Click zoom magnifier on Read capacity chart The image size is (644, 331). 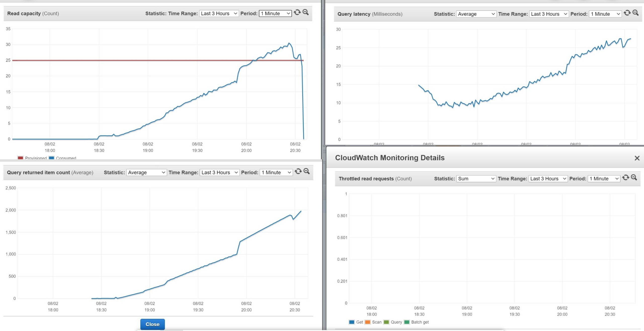tap(305, 12)
